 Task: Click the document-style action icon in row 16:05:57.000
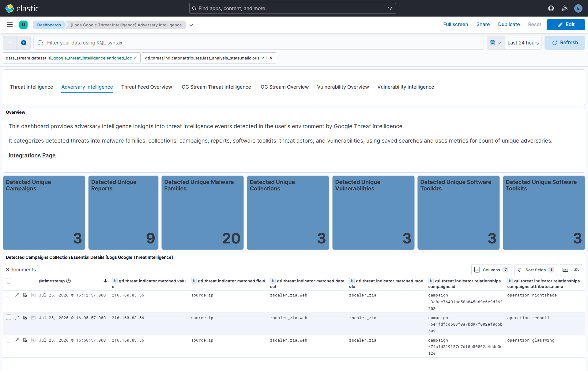tap(33, 318)
